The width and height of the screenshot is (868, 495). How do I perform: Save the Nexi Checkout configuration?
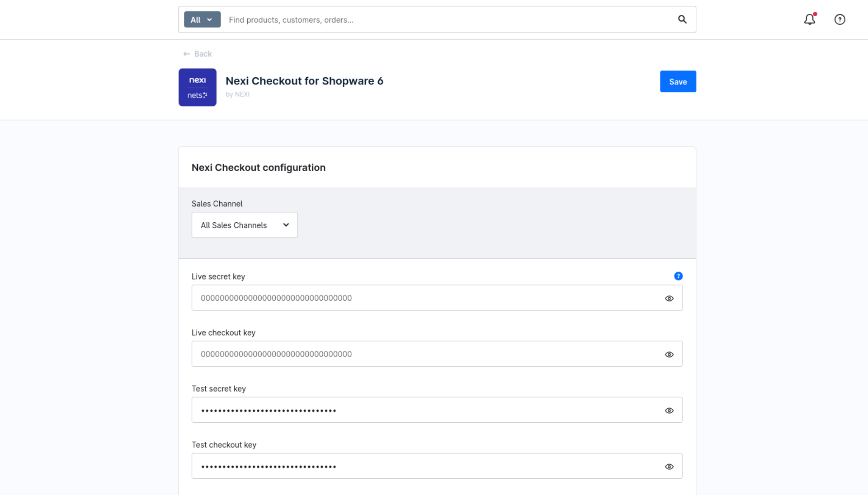678,81
